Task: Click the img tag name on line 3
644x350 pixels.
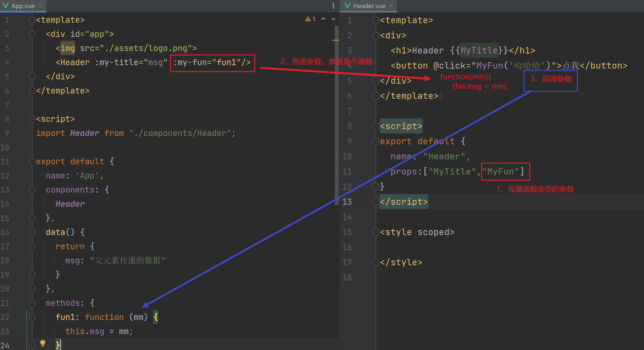Action: 68,48
